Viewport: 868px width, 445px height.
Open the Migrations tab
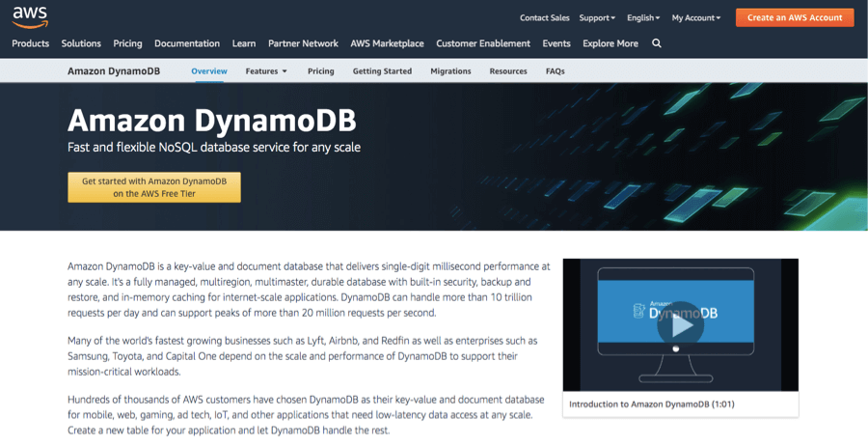click(x=450, y=70)
